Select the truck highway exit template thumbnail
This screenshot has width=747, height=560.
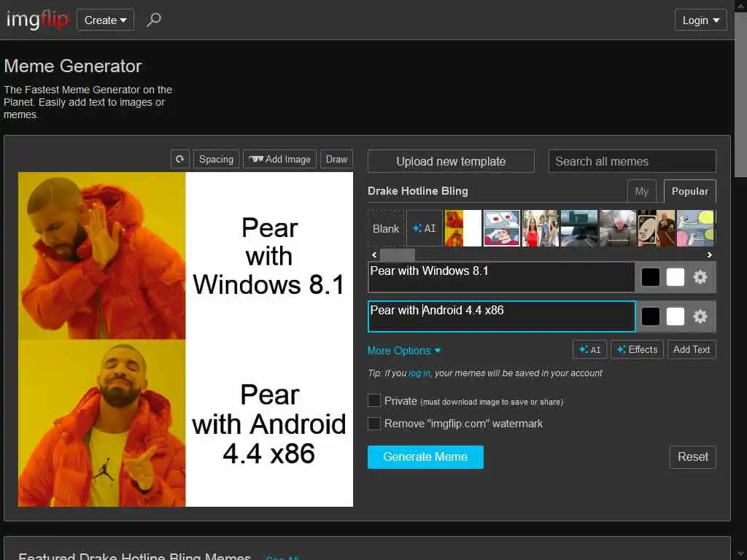click(578, 228)
